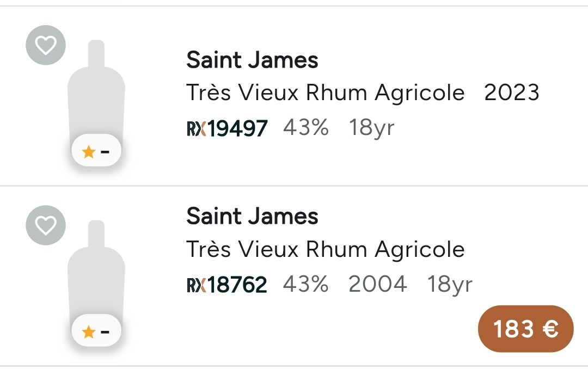The height and width of the screenshot is (369, 588).
Task: Click the star rating badge on second rum
Action: tap(96, 331)
